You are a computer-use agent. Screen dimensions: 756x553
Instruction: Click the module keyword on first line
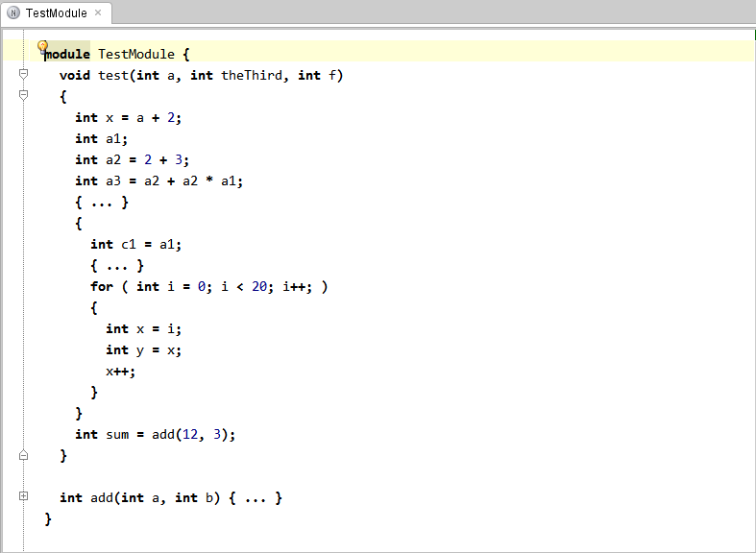[67, 54]
